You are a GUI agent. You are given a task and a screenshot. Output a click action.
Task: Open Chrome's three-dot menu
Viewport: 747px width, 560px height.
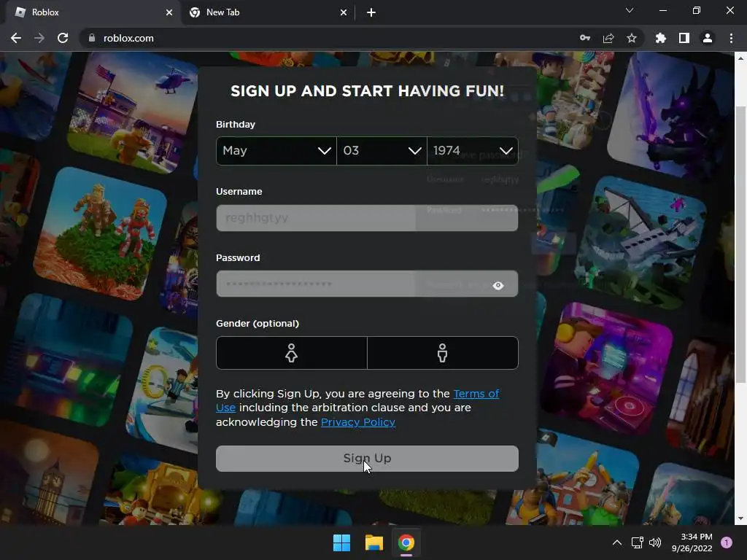(731, 38)
